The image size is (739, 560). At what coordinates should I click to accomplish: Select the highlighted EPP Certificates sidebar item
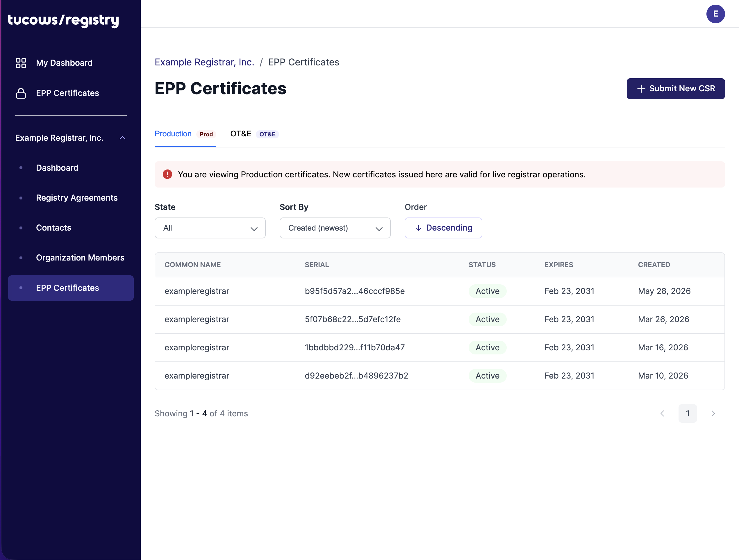71,288
